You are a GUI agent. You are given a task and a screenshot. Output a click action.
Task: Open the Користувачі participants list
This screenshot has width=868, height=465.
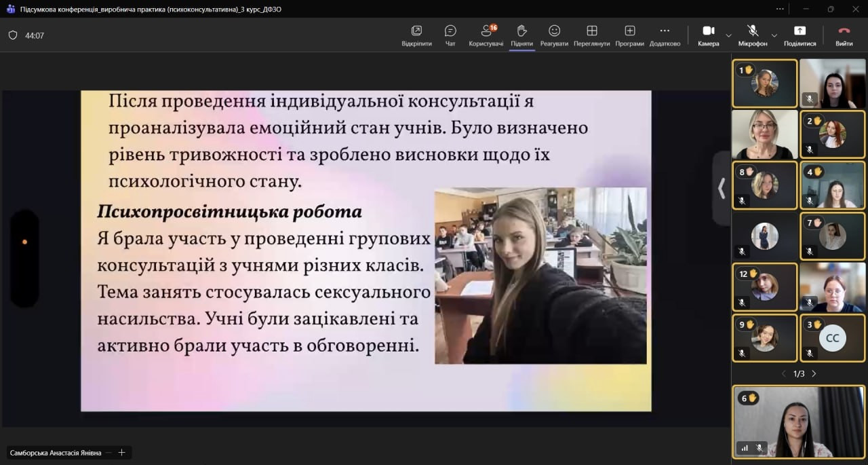(x=486, y=35)
